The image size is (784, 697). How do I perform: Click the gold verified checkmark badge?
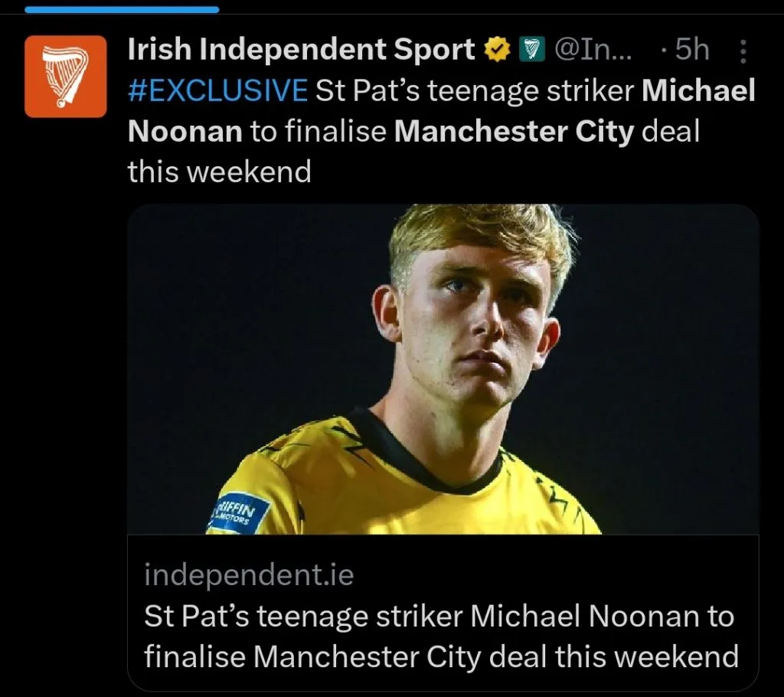pos(498,51)
